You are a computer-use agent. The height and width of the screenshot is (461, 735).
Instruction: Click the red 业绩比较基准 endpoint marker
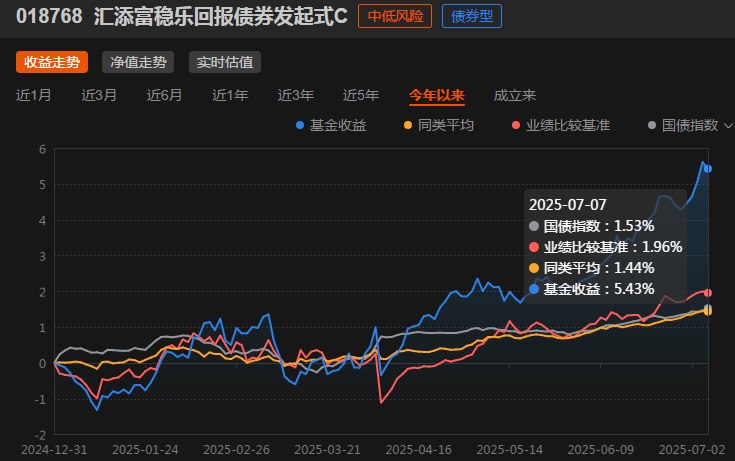coord(708,293)
